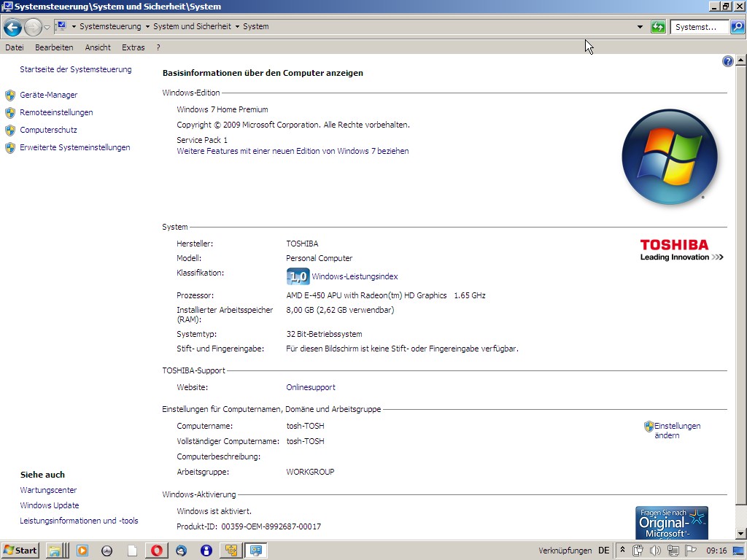
Task: Open help via the blue question mark icon
Action: point(727,61)
